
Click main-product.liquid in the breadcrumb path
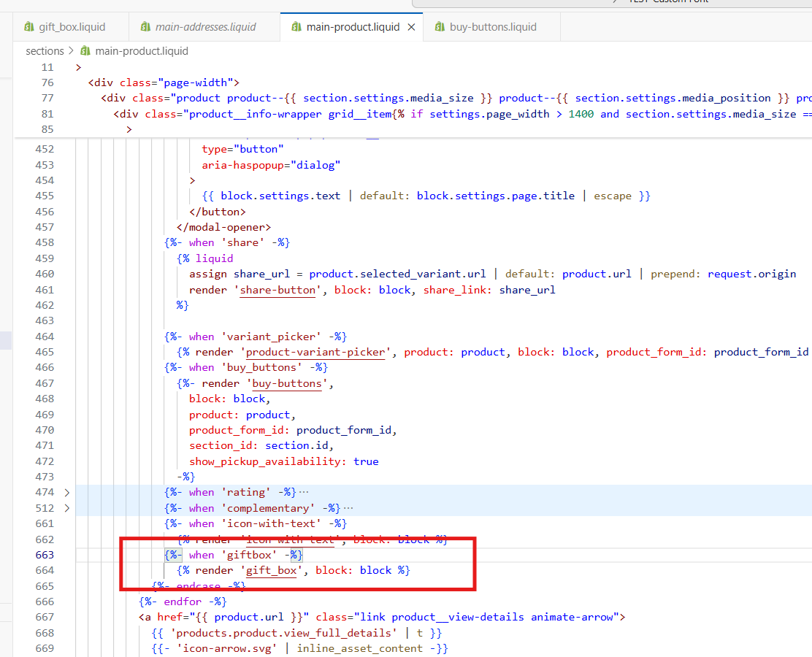click(141, 51)
